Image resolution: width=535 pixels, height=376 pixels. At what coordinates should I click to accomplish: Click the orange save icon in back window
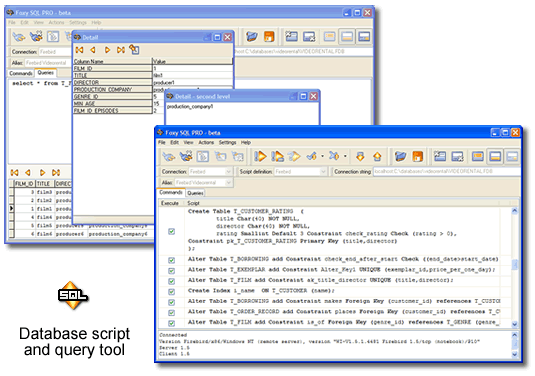click(269, 37)
